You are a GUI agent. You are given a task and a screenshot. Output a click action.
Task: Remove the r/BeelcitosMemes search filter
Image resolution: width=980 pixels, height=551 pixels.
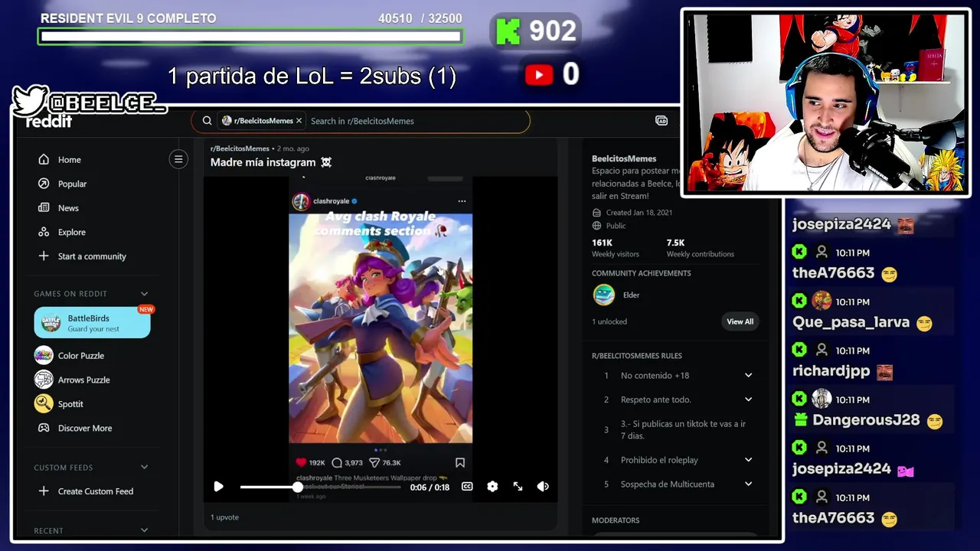pyautogui.click(x=299, y=121)
